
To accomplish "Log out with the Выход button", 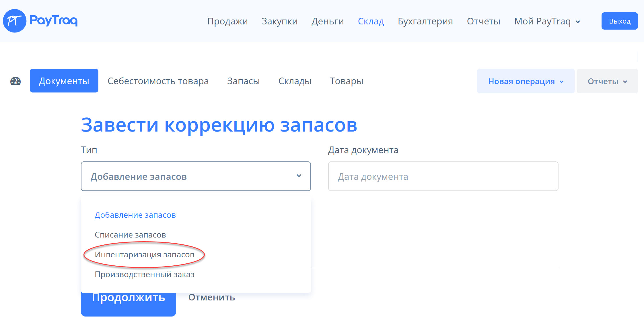I will click(x=619, y=21).
